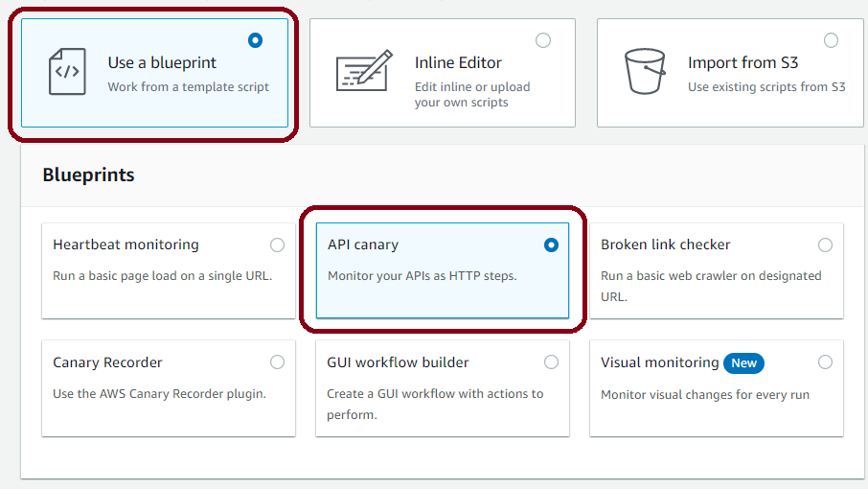Select the Use a blueprint radio button
Screen dimensions: 868x489
pos(255,40)
